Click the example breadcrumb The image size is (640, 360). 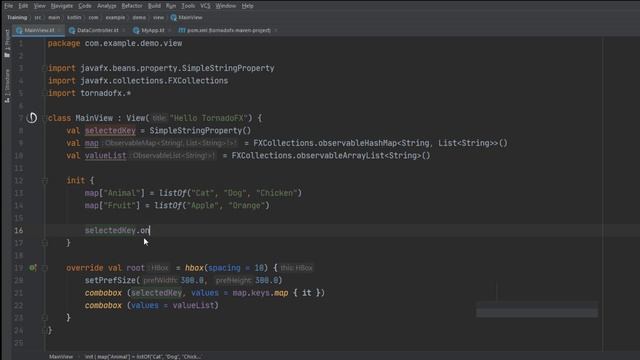[115, 18]
